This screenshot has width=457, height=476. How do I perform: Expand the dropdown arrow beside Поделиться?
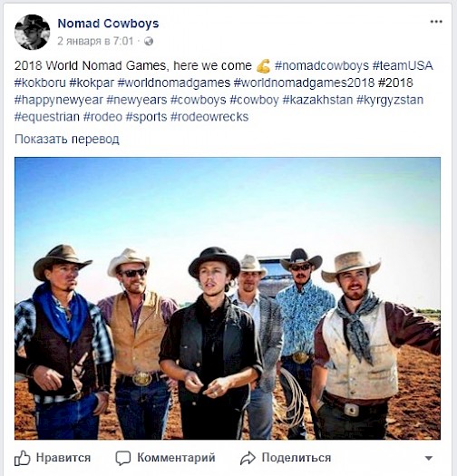[x=429, y=458]
